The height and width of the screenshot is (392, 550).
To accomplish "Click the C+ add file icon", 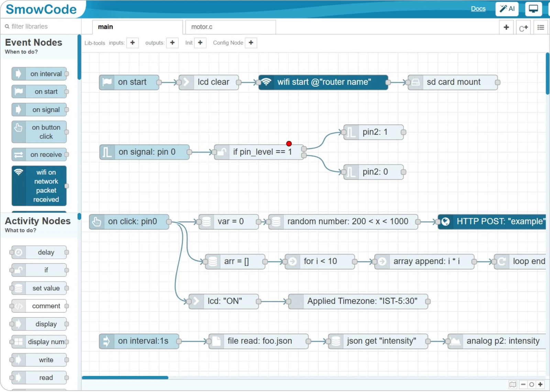I will click(523, 27).
